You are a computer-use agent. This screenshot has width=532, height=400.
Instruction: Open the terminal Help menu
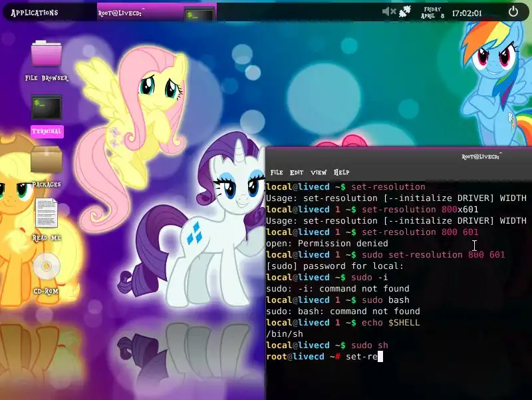pos(341,172)
